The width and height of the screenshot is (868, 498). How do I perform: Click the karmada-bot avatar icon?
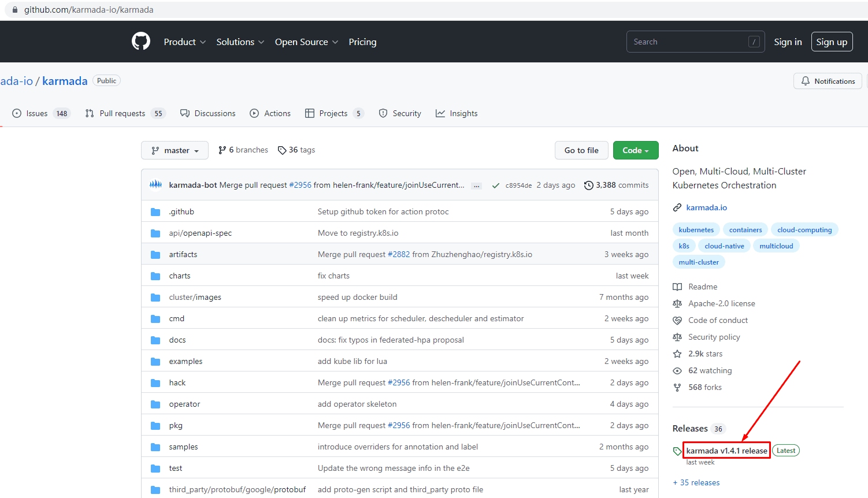click(x=156, y=185)
